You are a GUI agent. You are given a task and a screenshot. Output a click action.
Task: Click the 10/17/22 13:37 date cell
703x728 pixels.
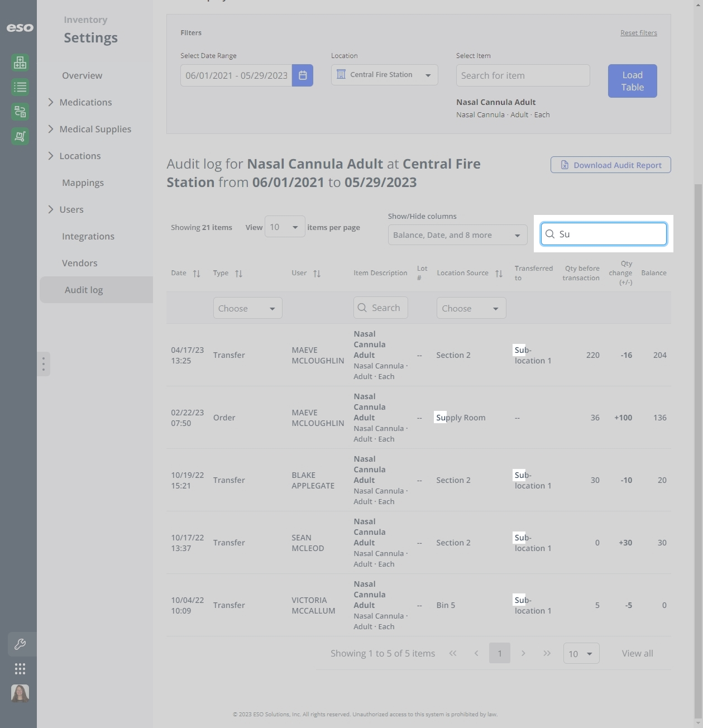(188, 543)
